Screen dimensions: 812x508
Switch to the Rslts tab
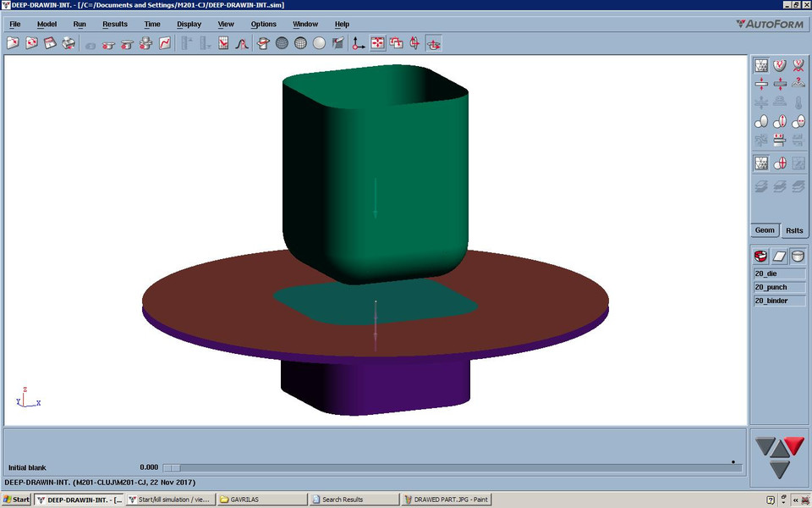click(793, 230)
